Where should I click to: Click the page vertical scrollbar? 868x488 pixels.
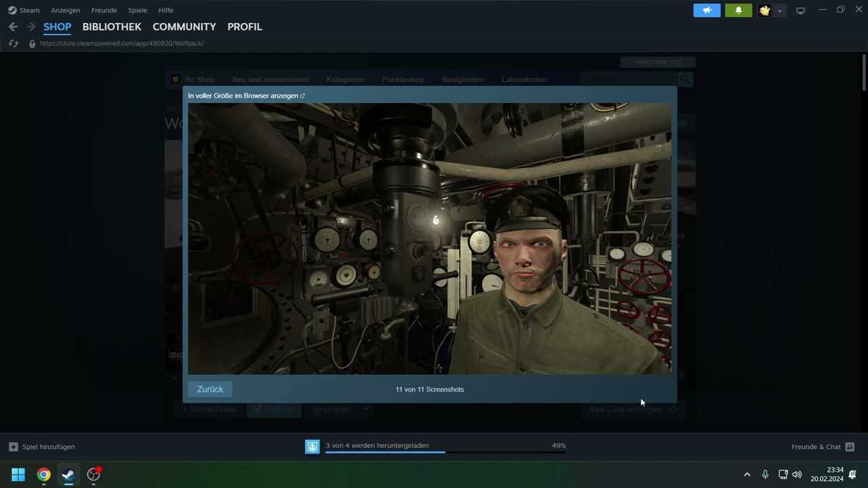864,73
